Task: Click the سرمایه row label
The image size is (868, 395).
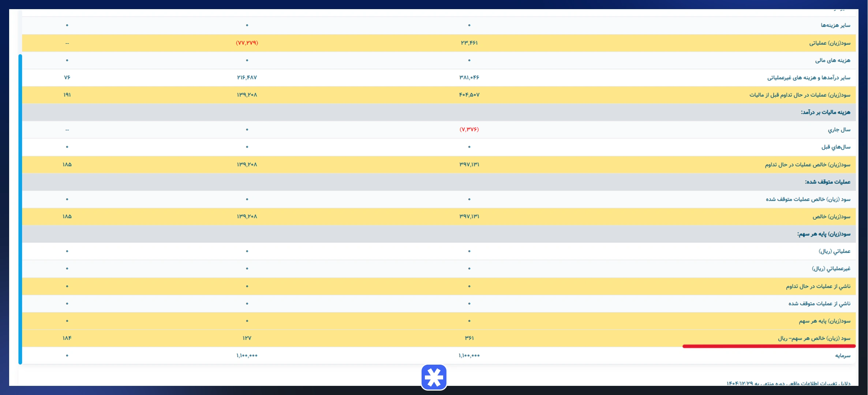Action: click(843, 355)
